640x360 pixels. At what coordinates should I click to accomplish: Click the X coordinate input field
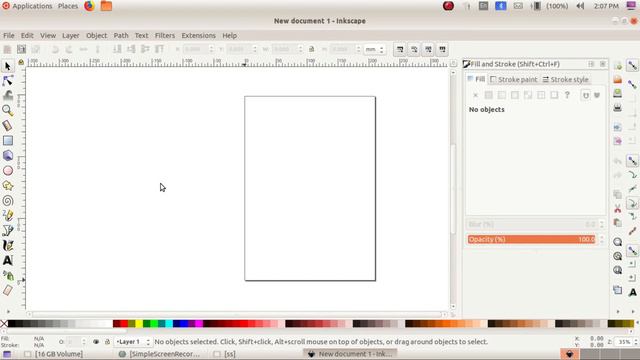(198, 49)
